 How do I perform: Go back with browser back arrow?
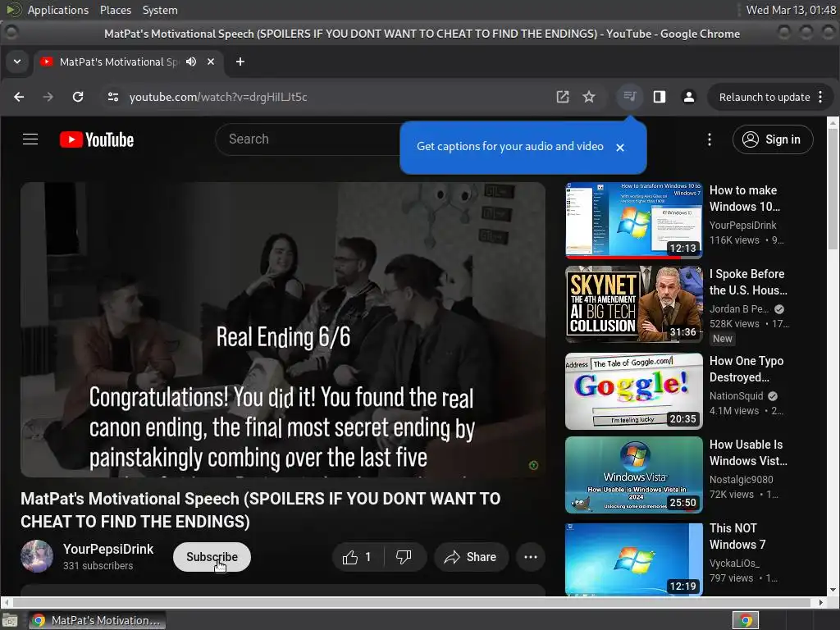20,97
